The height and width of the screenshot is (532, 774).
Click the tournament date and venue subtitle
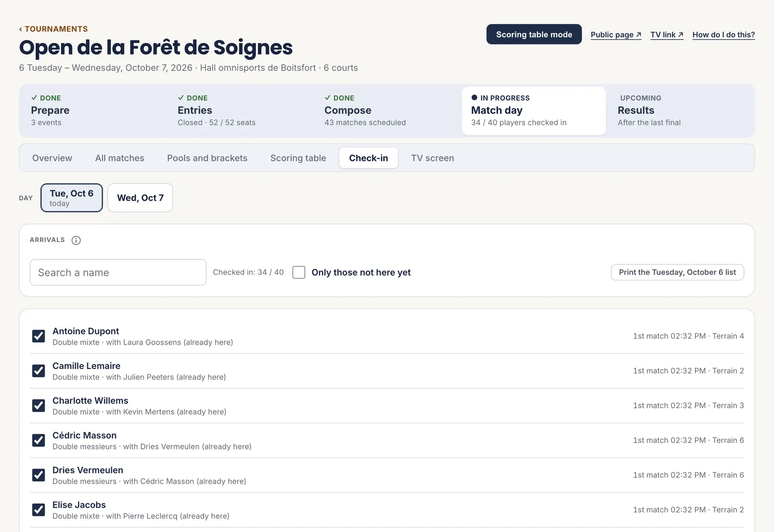tap(188, 68)
